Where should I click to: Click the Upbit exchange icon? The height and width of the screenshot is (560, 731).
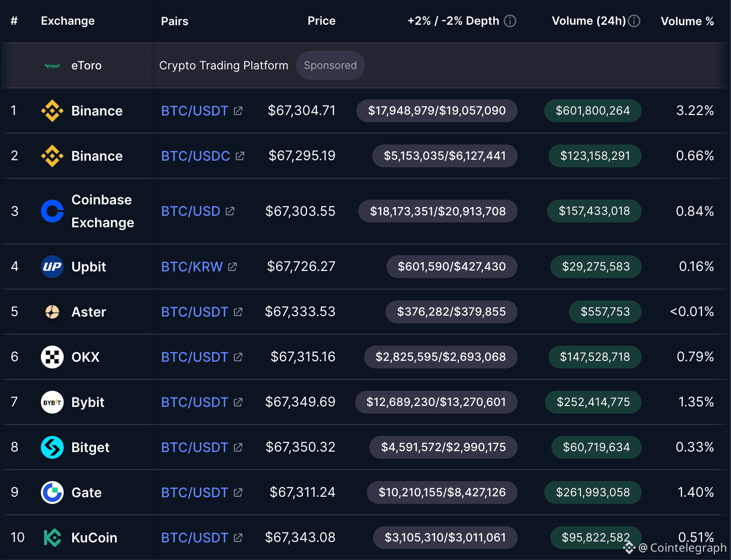click(x=52, y=267)
